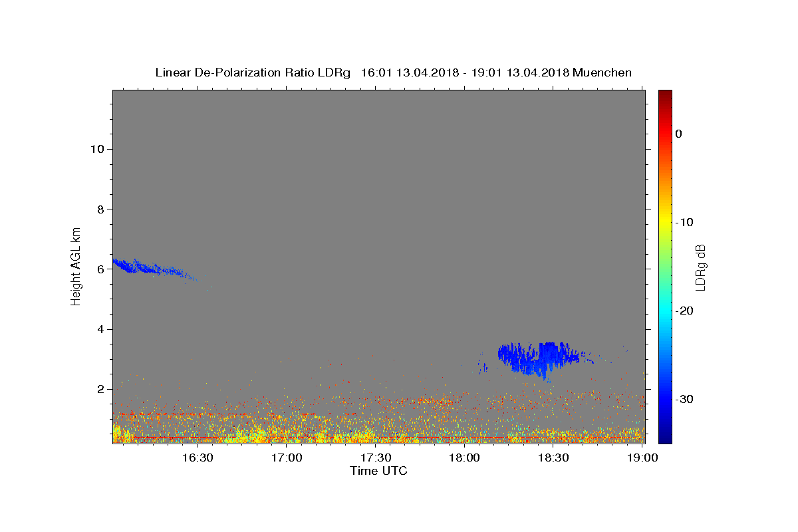Click the 17:30 time tick label
Viewport: 798px width, 532px height.
coord(376,458)
